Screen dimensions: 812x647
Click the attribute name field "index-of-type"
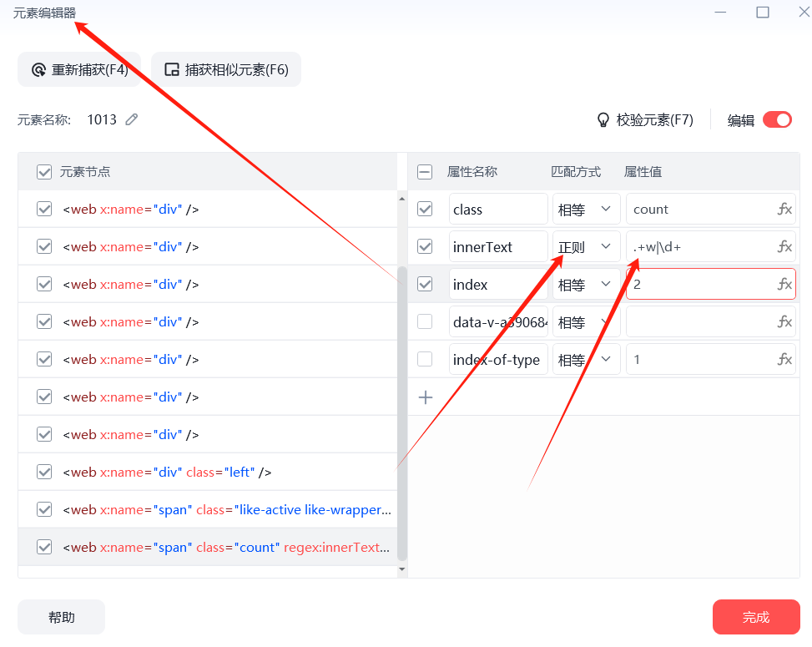click(x=498, y=360)
